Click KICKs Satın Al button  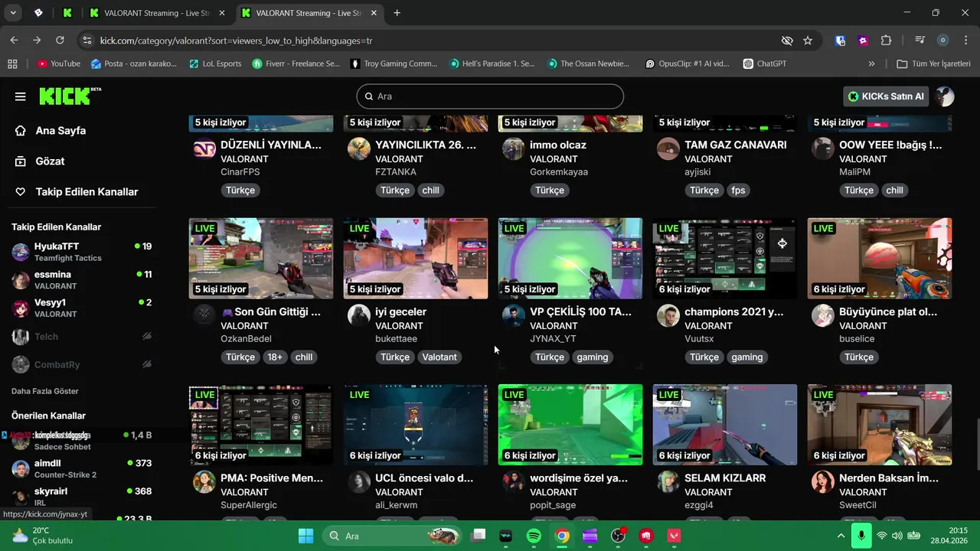click(886, 96)
